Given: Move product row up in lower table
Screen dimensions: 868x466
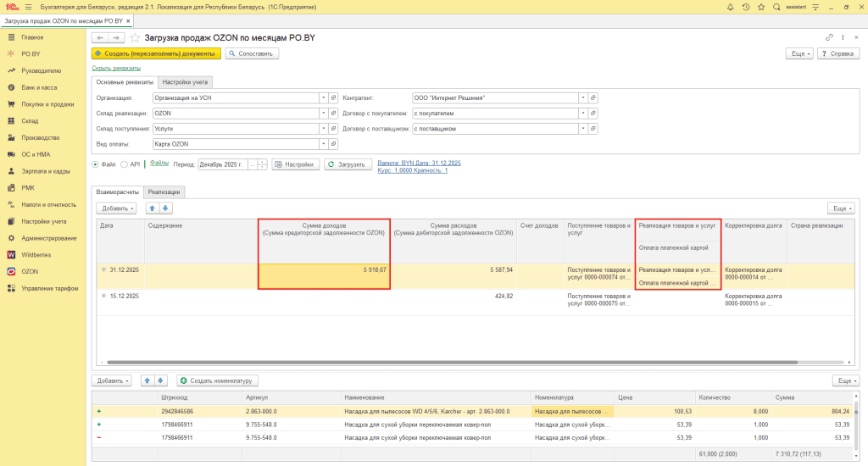Looking at the screenshot, I should pyautogui.click(x=147, y=380).
